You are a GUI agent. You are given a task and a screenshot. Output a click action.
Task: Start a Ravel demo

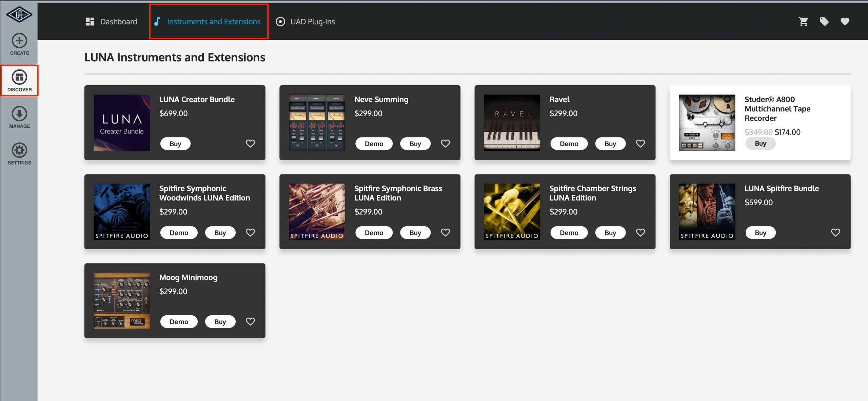pyautogui.click(x=569, y=144)
